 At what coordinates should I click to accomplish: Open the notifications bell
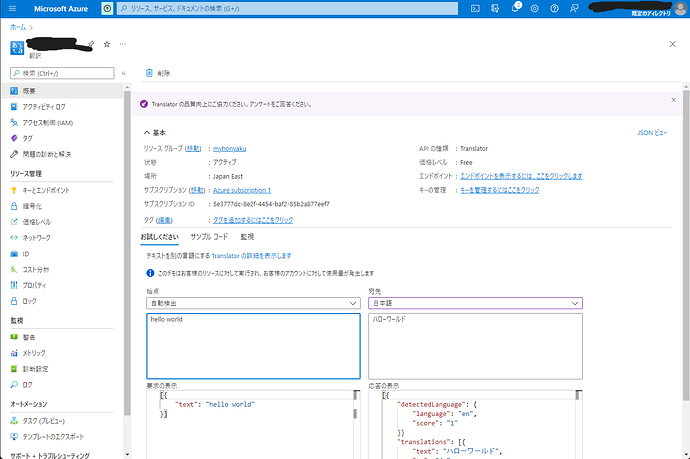click(515, 8)
